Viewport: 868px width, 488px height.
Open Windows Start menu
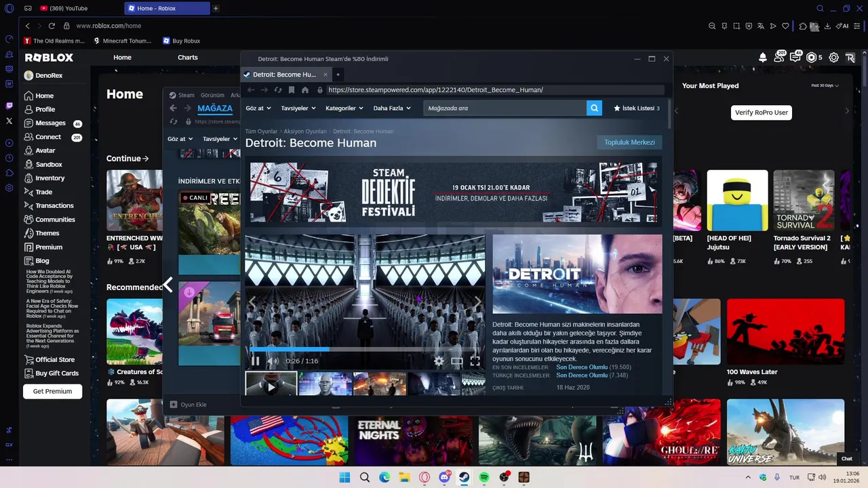point(344,477)
